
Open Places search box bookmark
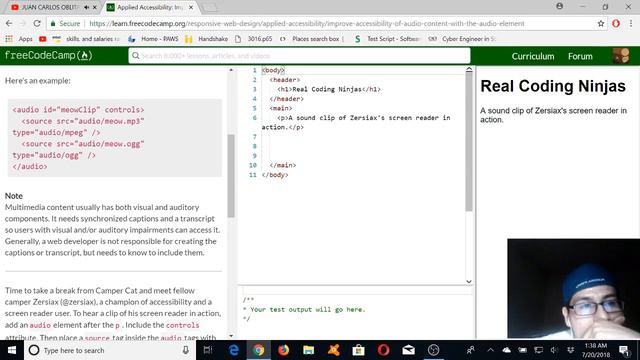(x=312, y=39)
